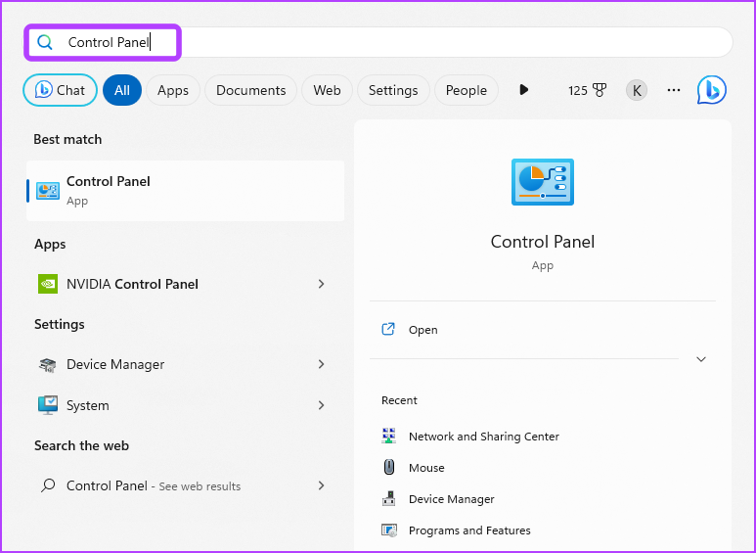Click the large Control Panel app icon

coord(543,182)
